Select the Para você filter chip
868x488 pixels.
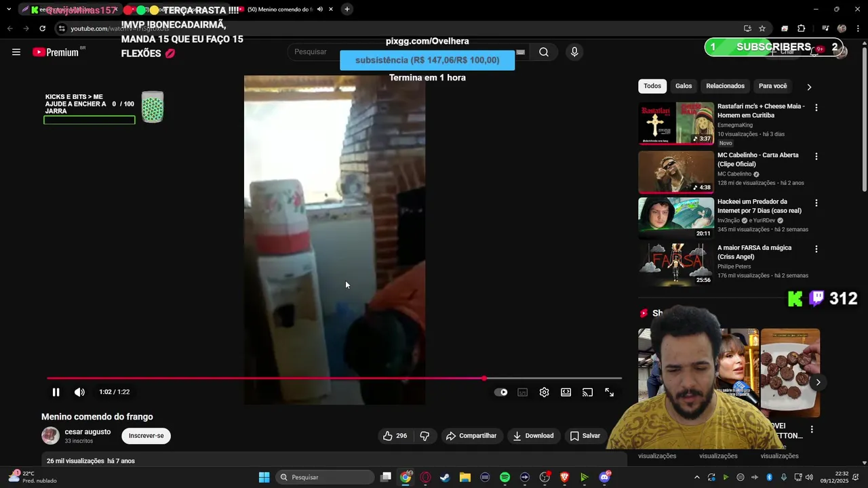pyautogui.click(x=772, y=86)
